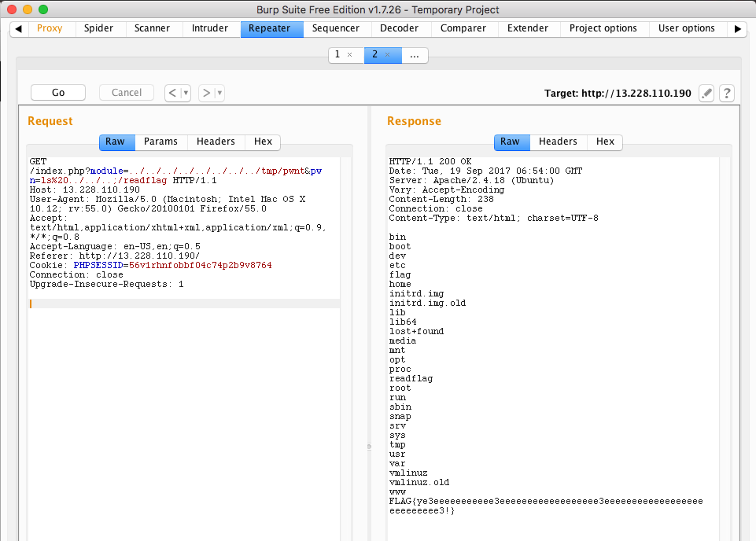Switch Request to Headers view
The image size is (756, 541).
216,142
